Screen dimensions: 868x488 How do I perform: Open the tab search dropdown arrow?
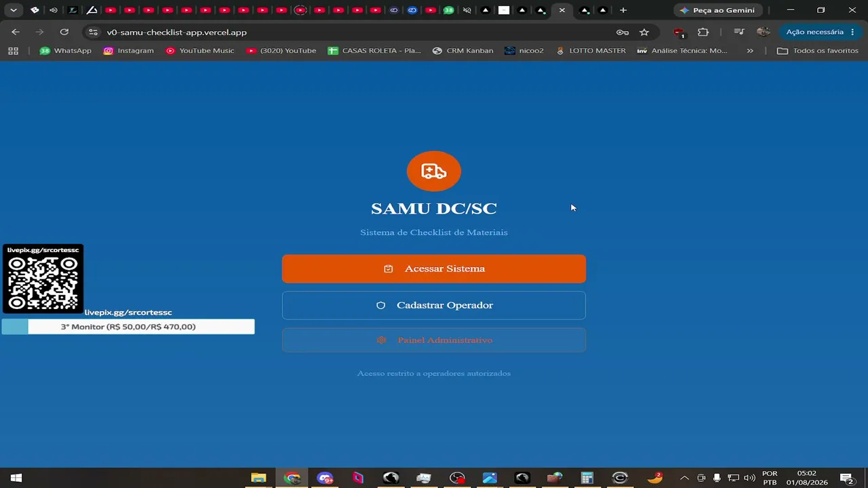[x=14, y=10]
